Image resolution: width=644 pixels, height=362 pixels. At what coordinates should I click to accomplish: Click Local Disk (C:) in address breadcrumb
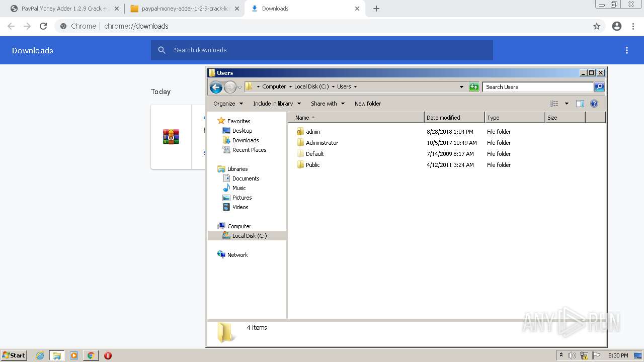311,86
